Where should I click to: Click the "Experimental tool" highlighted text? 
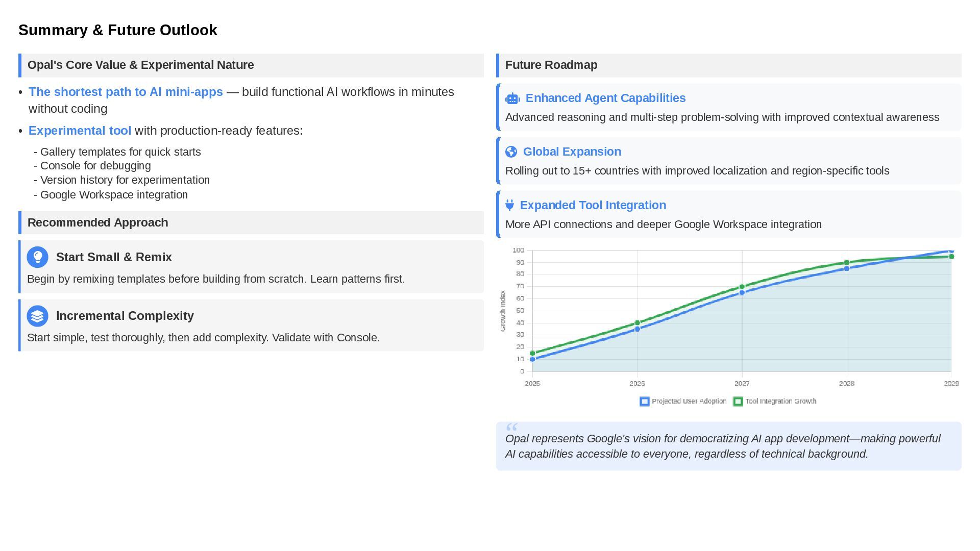tap(80, 131)
